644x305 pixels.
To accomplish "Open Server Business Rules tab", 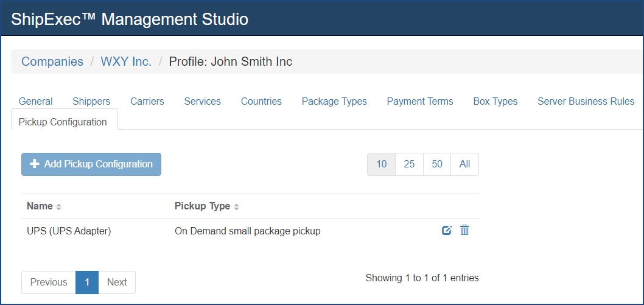I will [x=586, y=102].
